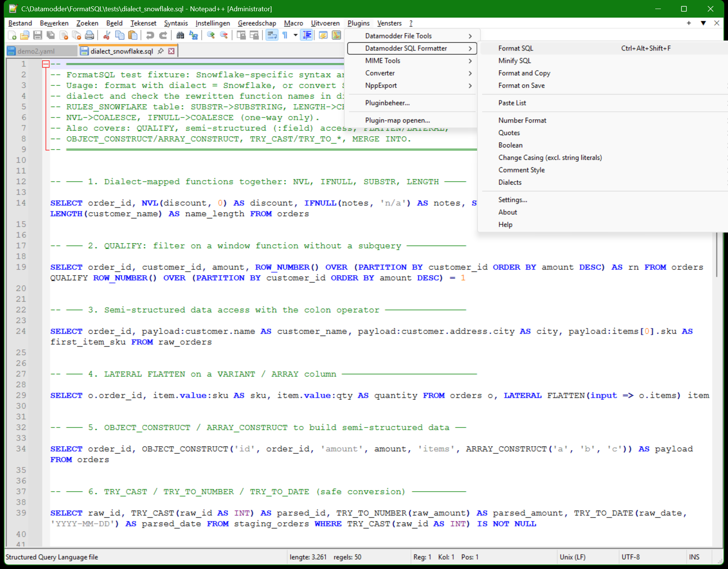Click the Close All documents icon
This screenshot has height=569, width=728.
coord(77,35)
